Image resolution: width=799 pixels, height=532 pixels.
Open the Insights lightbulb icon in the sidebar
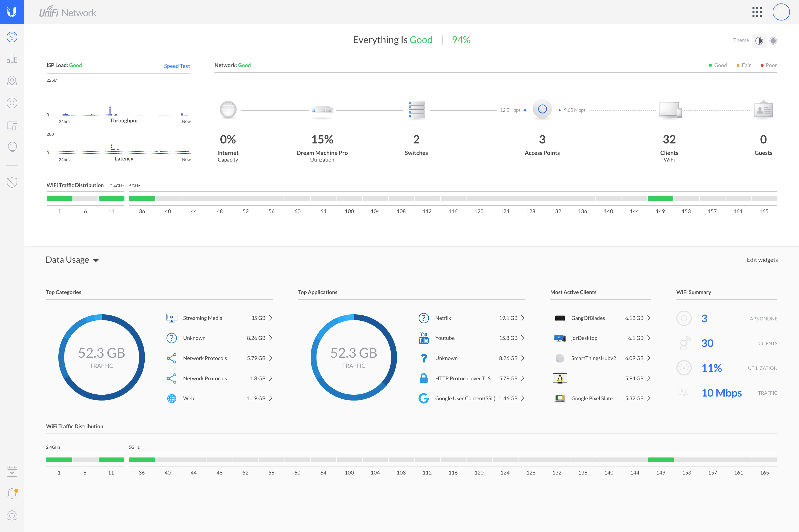tap(12, 147)
